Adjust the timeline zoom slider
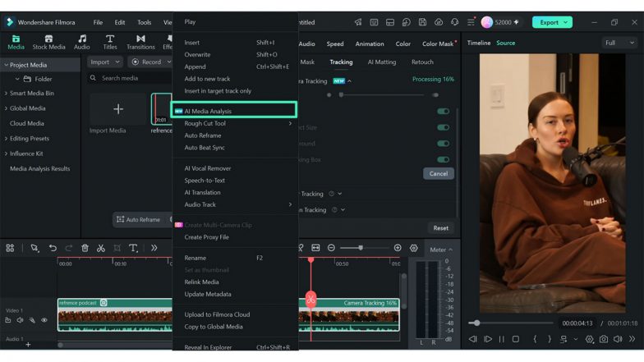This screenshot has height=362, width=644. (x=363, y=248)
